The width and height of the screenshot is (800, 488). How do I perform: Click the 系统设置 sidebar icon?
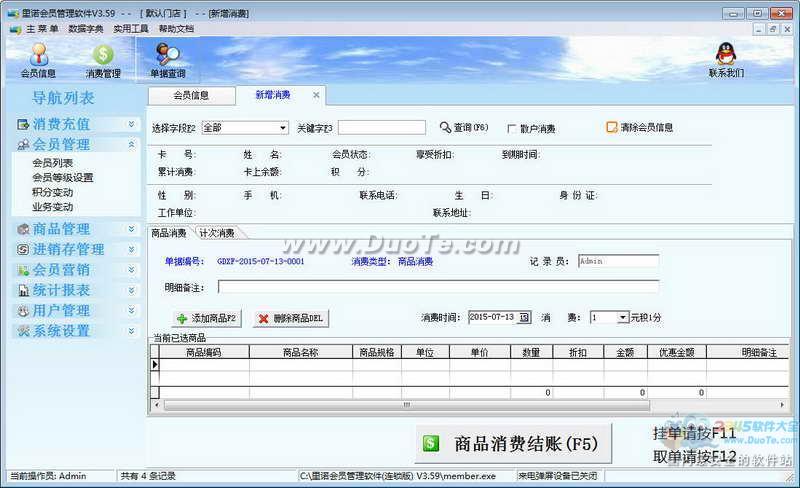coord(23,331)
